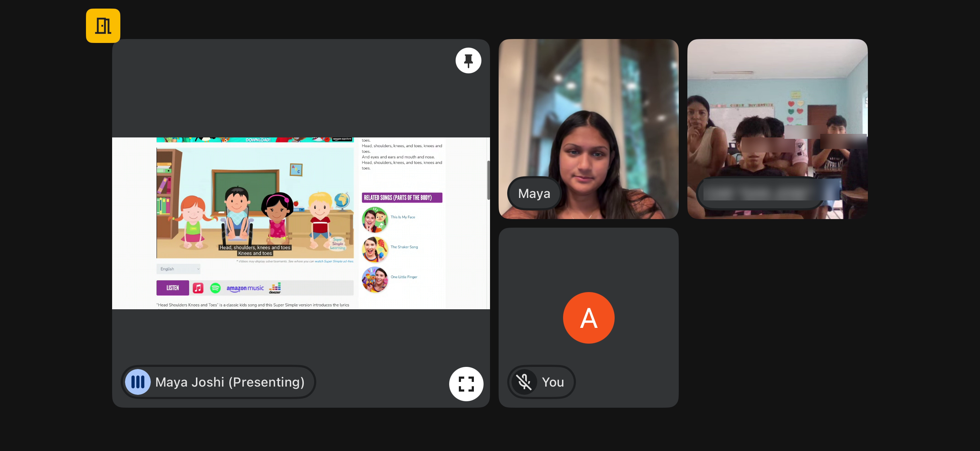The height and width of the screenshot is (451, 980).
Task: Open The Shaker Song link
Action: 404,247
